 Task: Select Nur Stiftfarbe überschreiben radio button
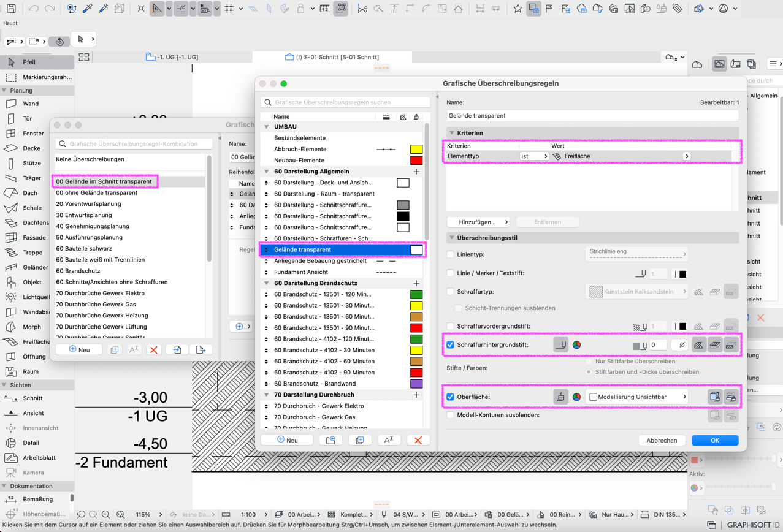[x=589, y=361]
